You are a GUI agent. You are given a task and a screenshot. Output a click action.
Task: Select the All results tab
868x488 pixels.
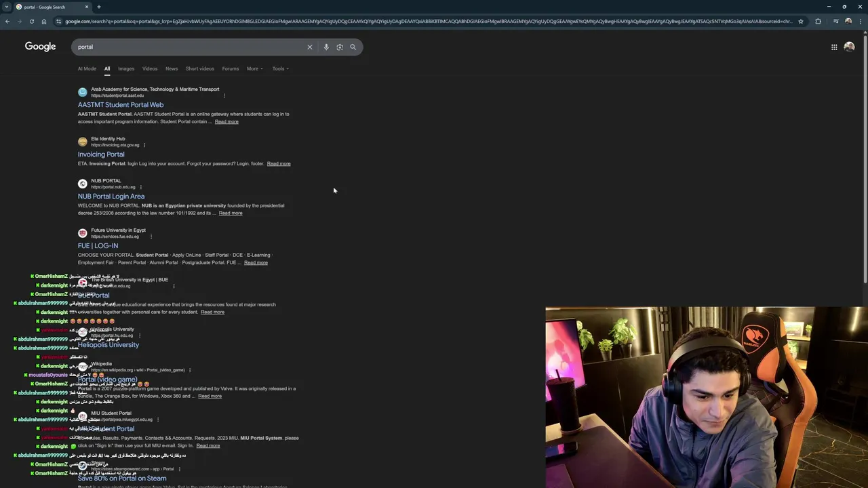[x=106, y=68]
